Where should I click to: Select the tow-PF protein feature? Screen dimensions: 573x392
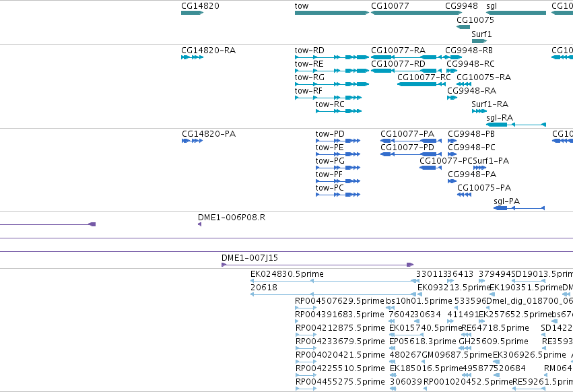point(338,181)
